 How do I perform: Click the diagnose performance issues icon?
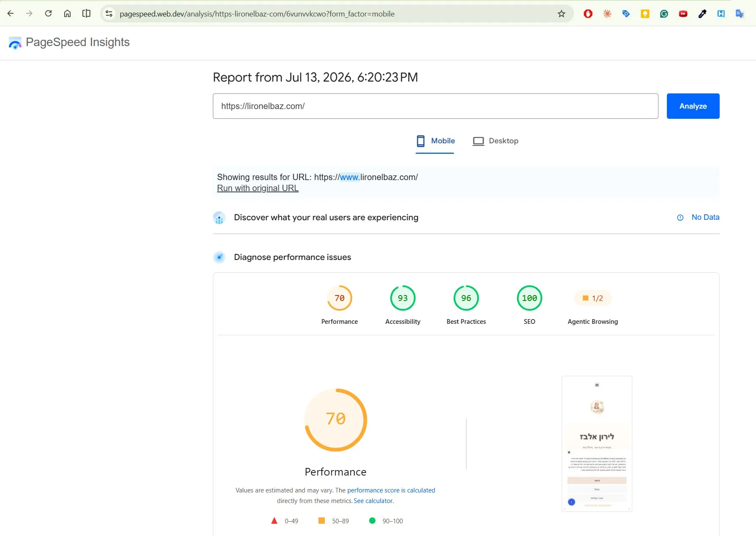219,257
